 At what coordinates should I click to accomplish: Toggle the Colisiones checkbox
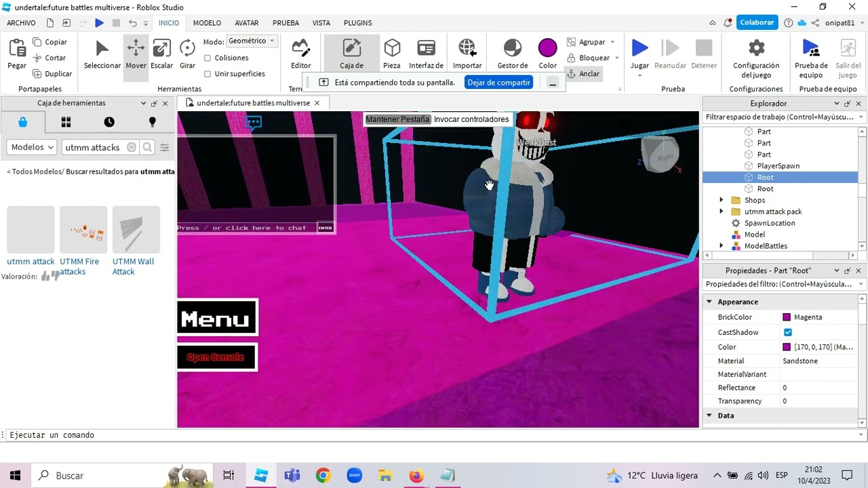click(208, 58)
